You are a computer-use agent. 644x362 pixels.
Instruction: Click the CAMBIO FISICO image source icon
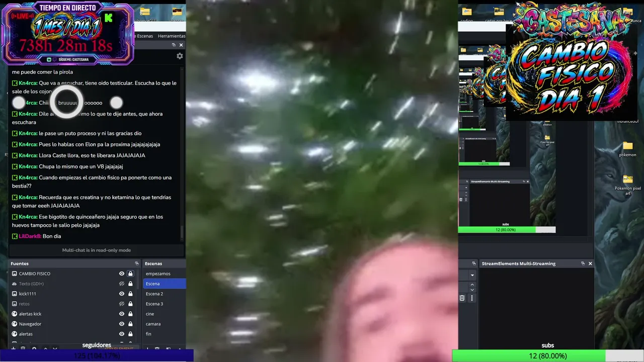[14, 274]
